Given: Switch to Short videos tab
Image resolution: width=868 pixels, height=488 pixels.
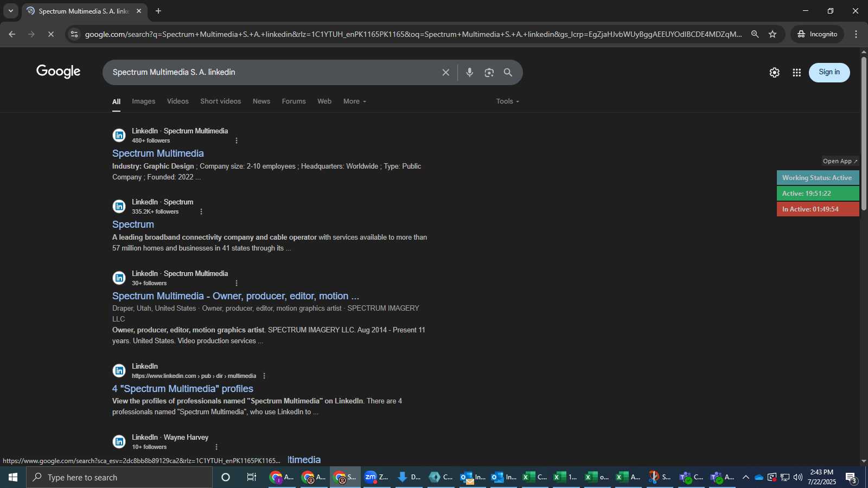Looking at the screenshot, I should [x=220, y=101].
